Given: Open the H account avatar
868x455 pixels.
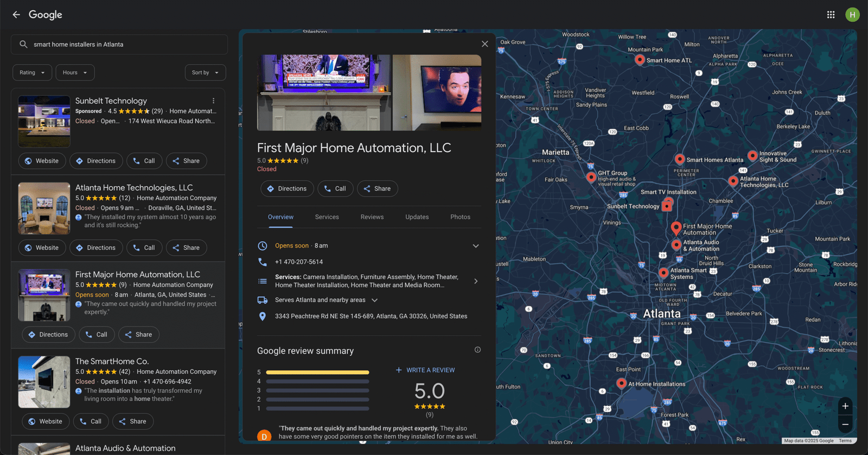Looking at the screenshot, I should 852,15.
